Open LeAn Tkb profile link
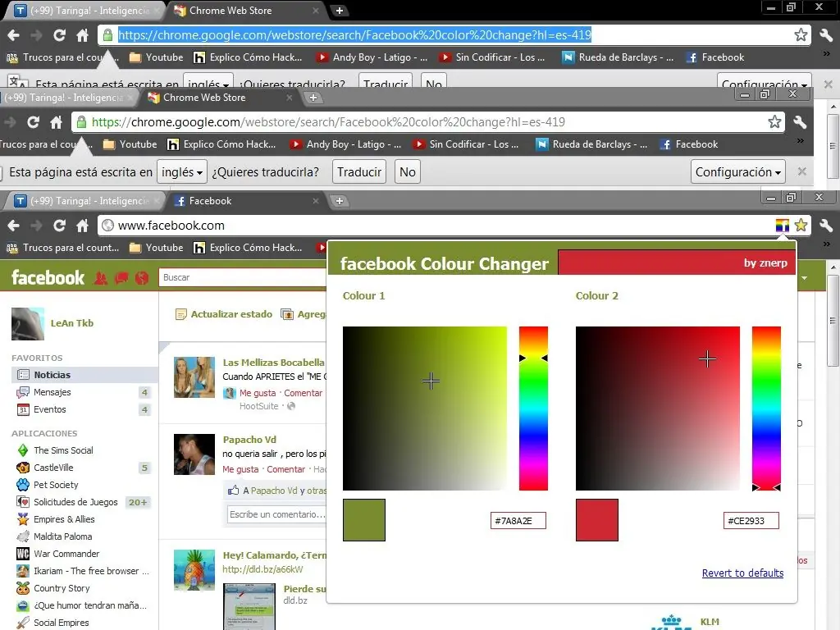The height and width of the screenshot is (630, 840). [x=72, y=323]
